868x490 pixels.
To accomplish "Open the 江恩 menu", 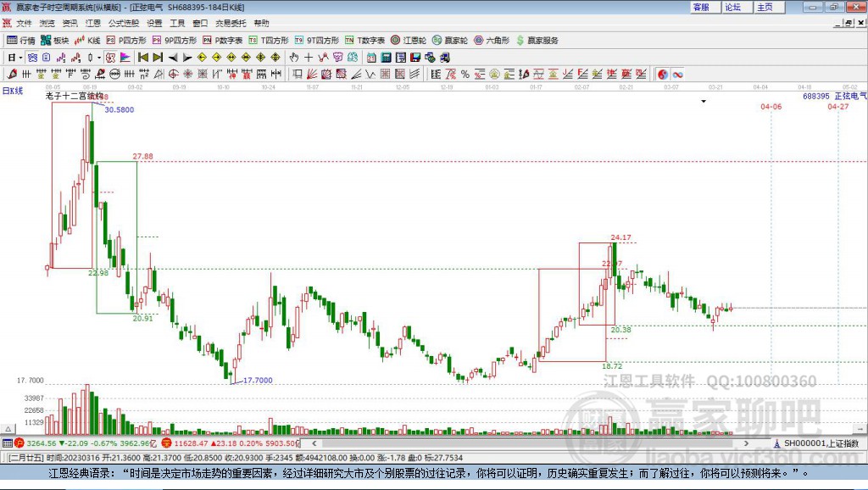I will tap(93, 23).
